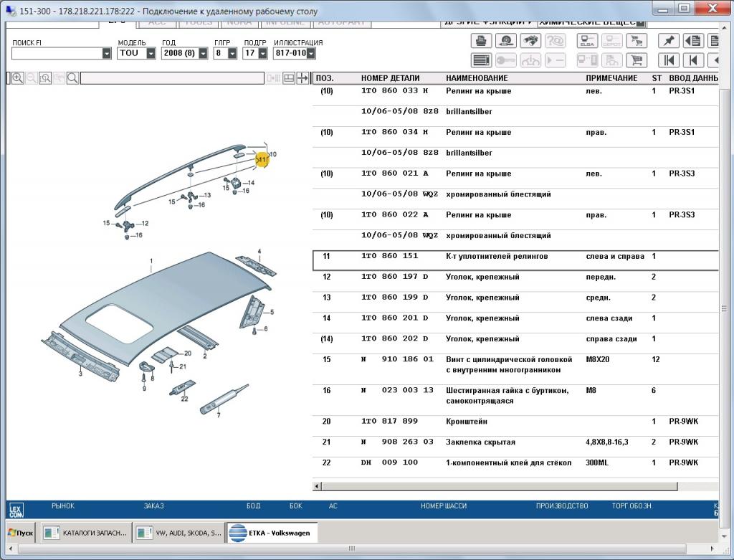
Task: Click the remote desktop bottom horizontal scrollbar
Action: pos(351,549)
